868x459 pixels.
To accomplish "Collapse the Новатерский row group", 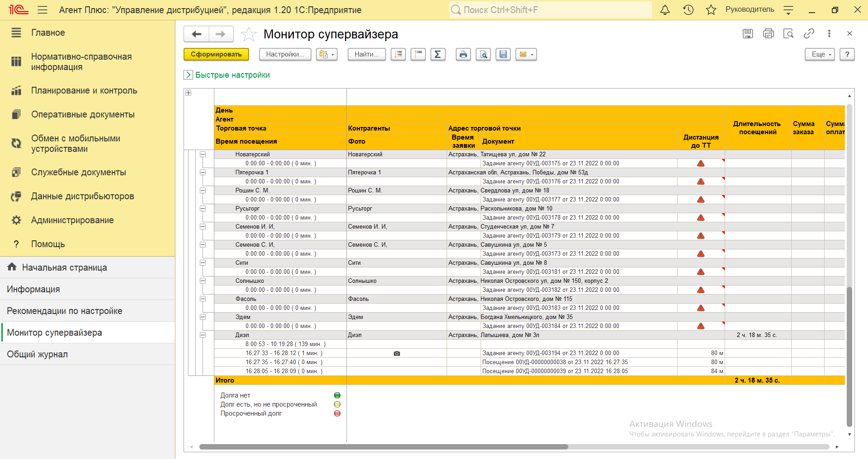I will click(203, 155).
